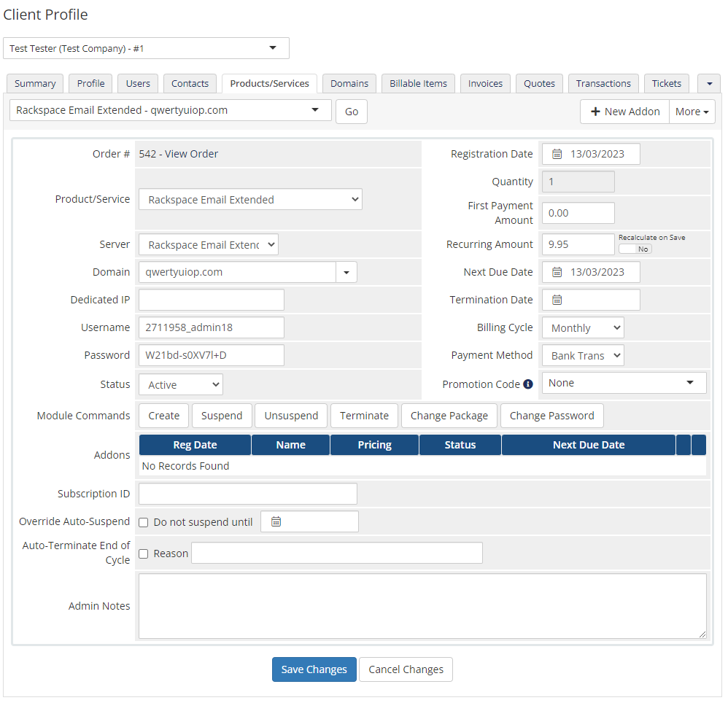Image resolution: width=728 pixels, height=703 pixels.
Task: Switch to the Quotes tab
Action: (x=539, y=84)
